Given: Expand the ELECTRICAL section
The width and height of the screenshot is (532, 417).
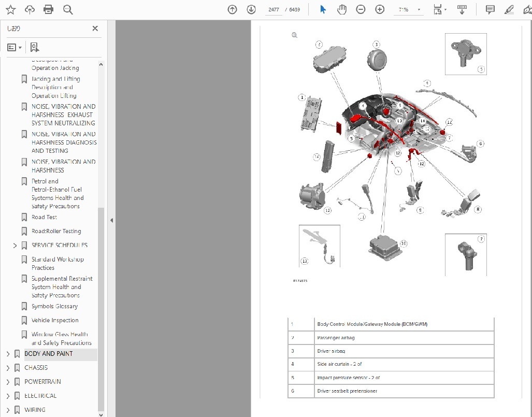Looking at the screenshot, I should [8, 396].
